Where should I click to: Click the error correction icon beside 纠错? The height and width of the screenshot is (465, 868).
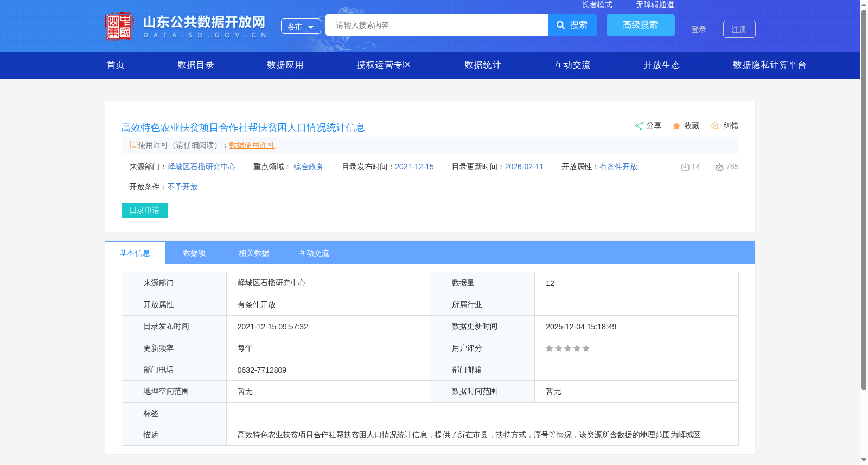coord(715,126)
